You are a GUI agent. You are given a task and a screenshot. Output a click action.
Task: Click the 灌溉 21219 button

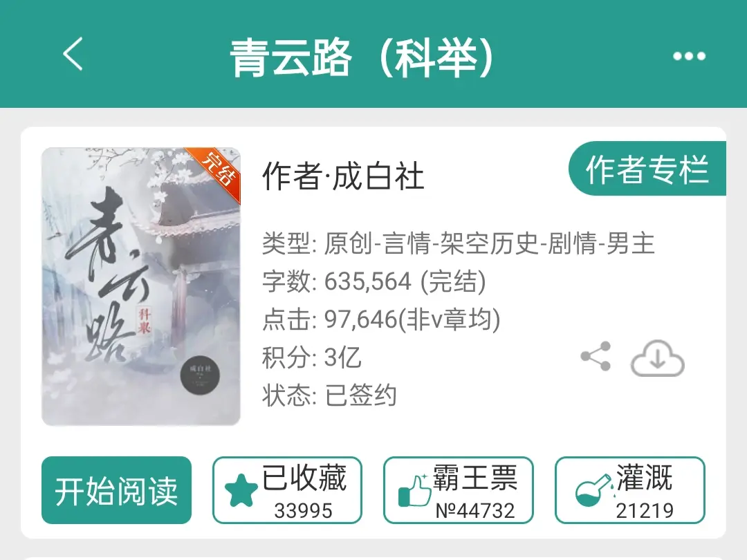coord(630,490)
